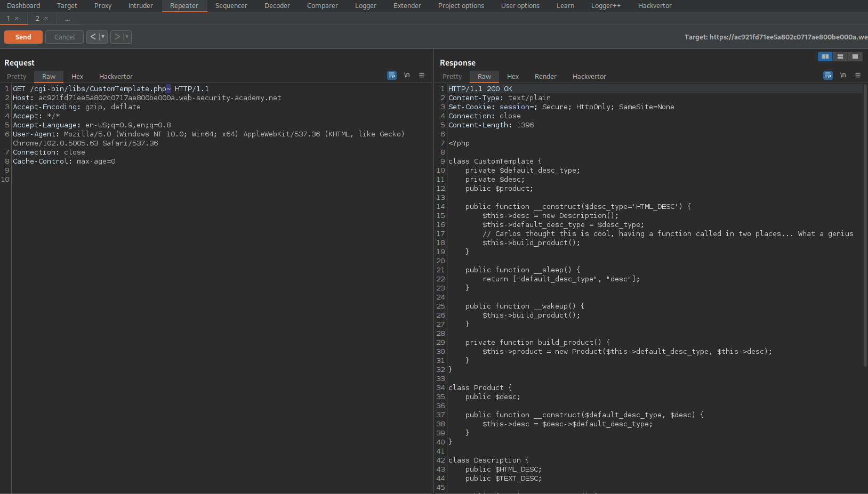
Task: Place cursor in GET /cgi-bin/libs/CustomTemplate.php~ request line
Action: pyautogui.click(x=111, y=89)
